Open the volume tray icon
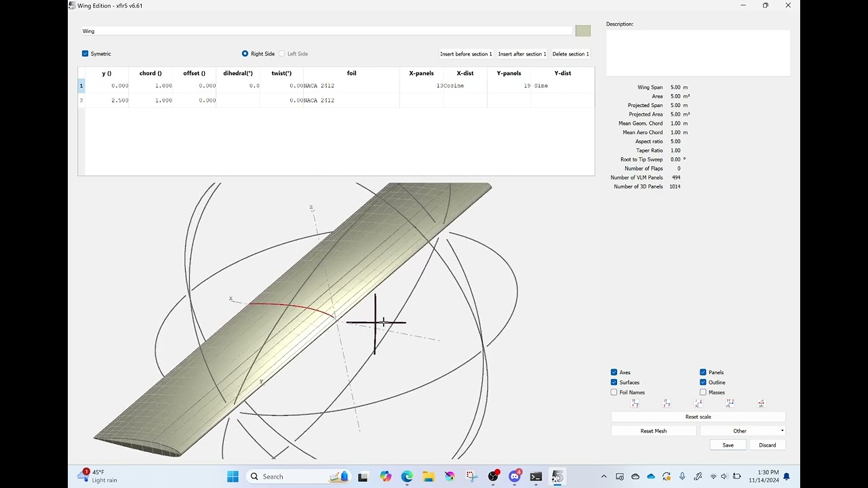The height and width of the screenshot is (488, 868). click(724, 476)
